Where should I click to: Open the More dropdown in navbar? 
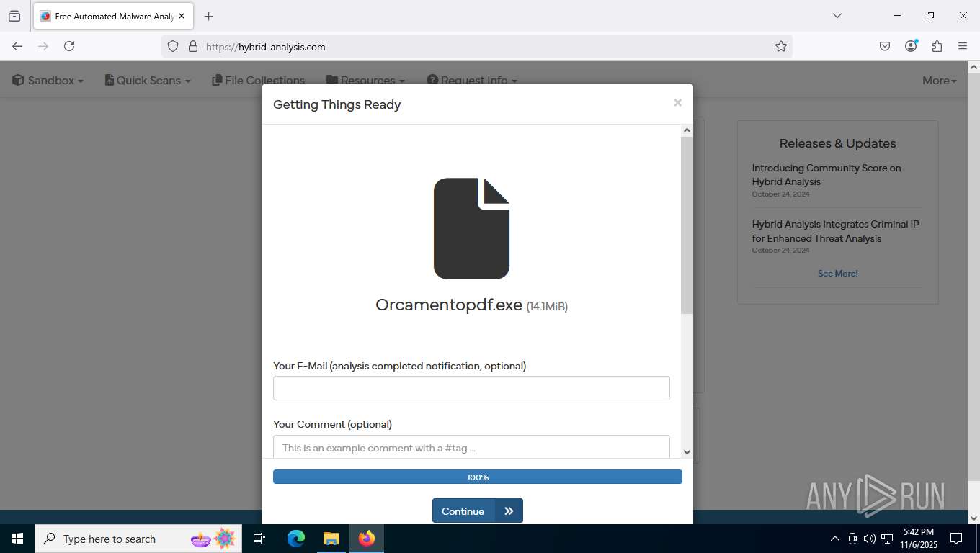click(x=940, y=81)
